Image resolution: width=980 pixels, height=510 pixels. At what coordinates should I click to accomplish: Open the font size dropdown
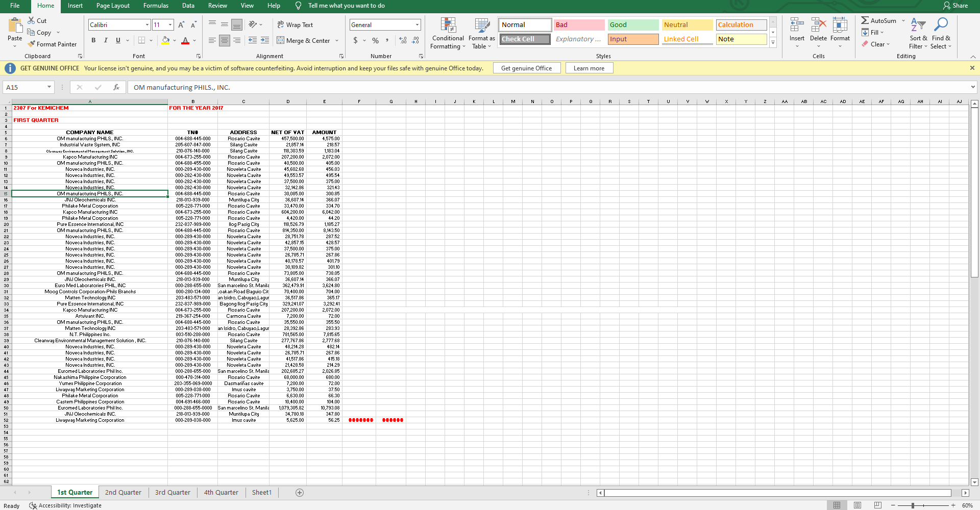pos(170,24)
